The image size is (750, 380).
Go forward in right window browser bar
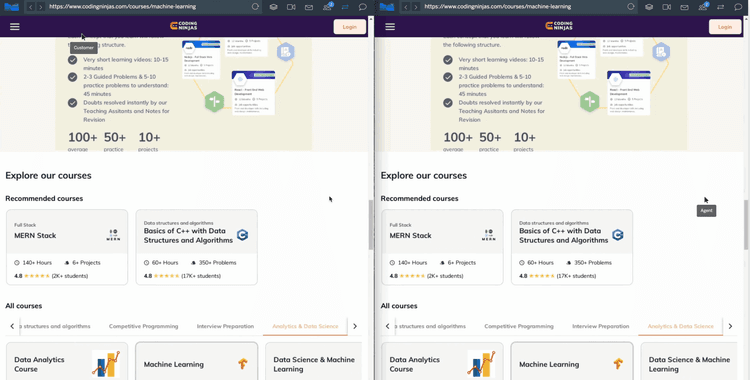click(x=416, y=7)
